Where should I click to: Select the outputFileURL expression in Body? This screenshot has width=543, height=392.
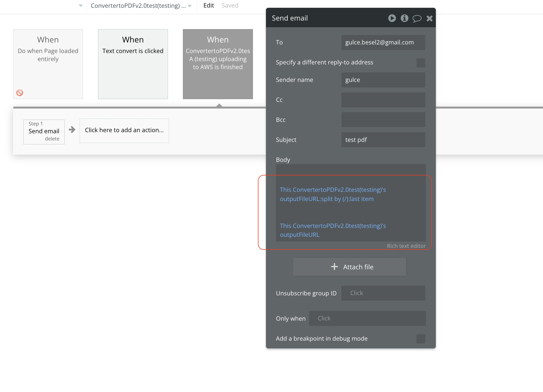coord(333,230)
